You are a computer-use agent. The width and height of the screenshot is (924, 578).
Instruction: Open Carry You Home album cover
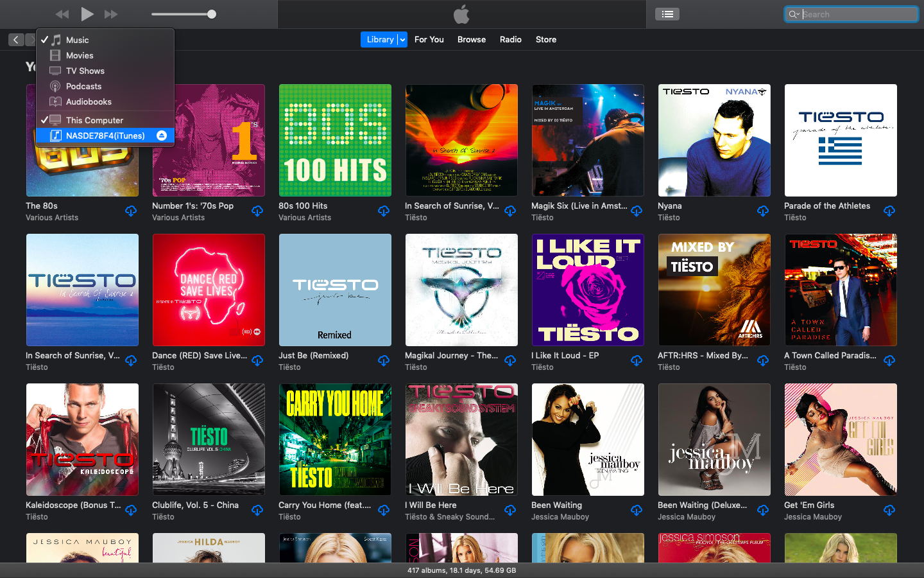pyautogui.click(x=335, y=439)
